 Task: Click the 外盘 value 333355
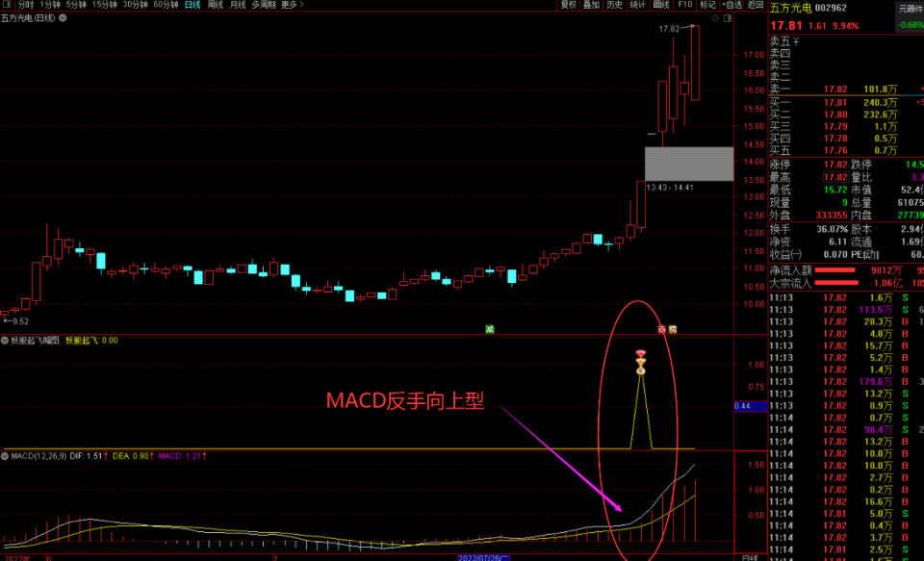[x=832, y=216]
